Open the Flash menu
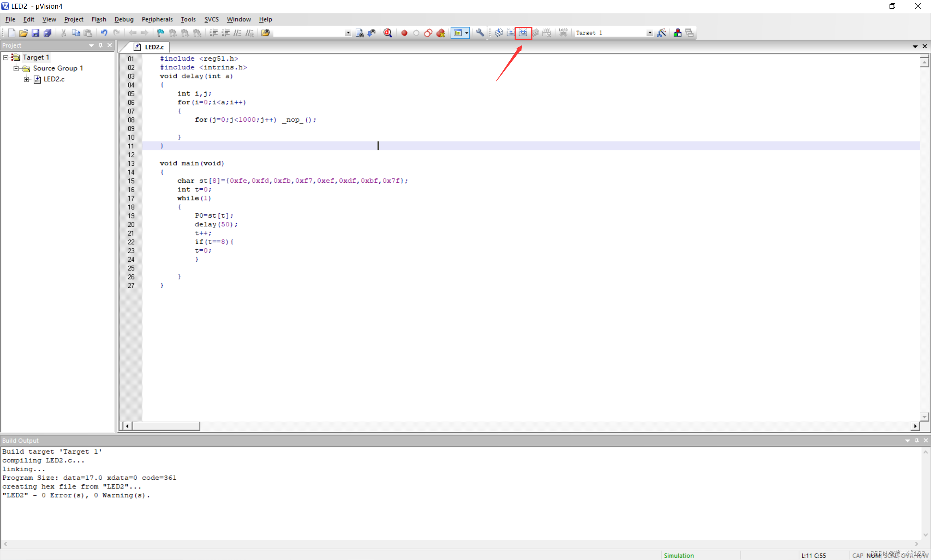The width and height of the screenshot is (931, 560). pyautogui.click(x=99, y=19)
